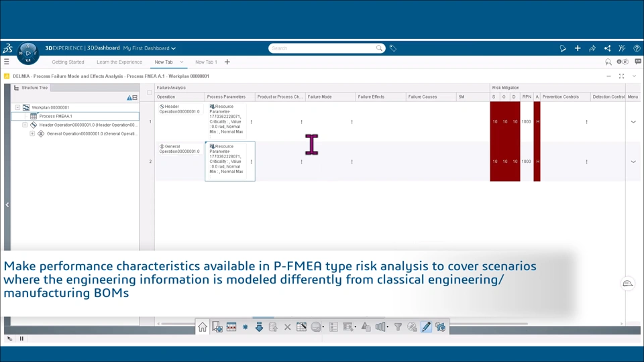This screenshot has width=644, height=362.
Task: Collapse the Header Operation tree node
Action: point(25,125)
